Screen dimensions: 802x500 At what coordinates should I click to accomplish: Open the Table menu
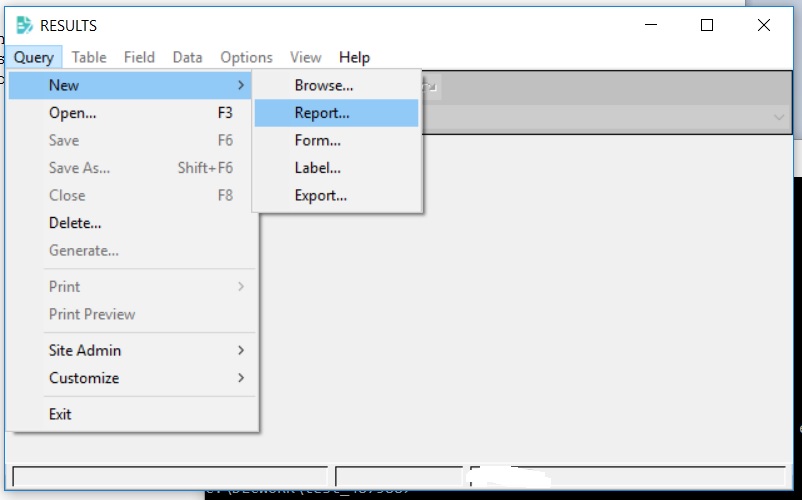89,57
